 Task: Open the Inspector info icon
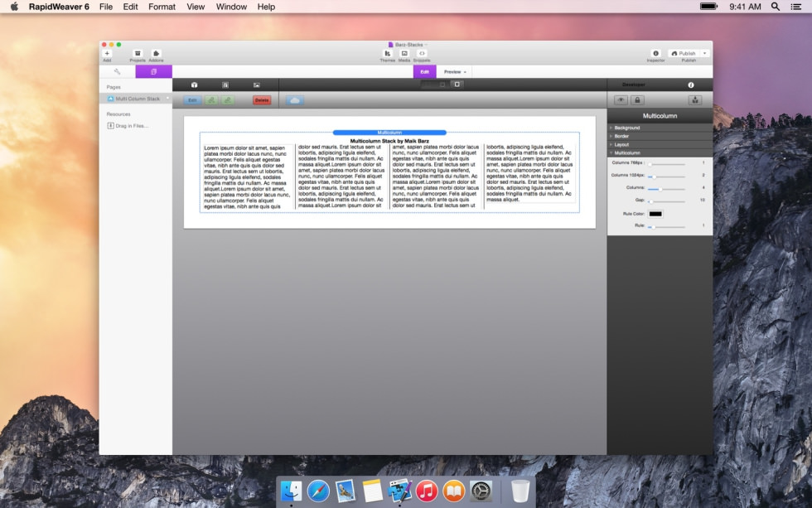click(655, 53)
